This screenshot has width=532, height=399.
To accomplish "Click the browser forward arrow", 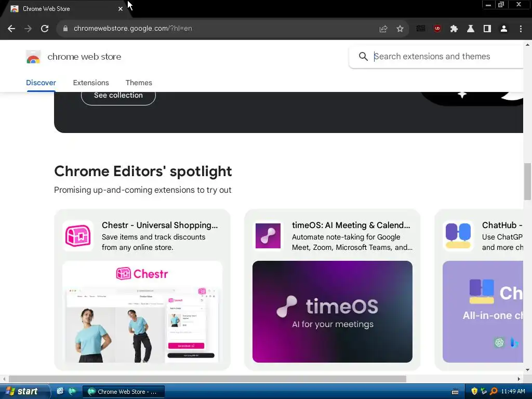I will tap(28, 29).
